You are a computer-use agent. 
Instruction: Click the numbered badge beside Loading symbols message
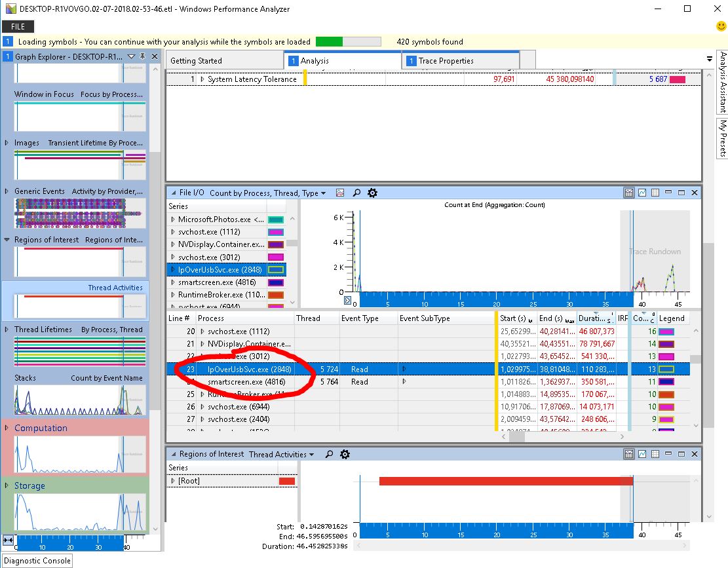[8, 41]
